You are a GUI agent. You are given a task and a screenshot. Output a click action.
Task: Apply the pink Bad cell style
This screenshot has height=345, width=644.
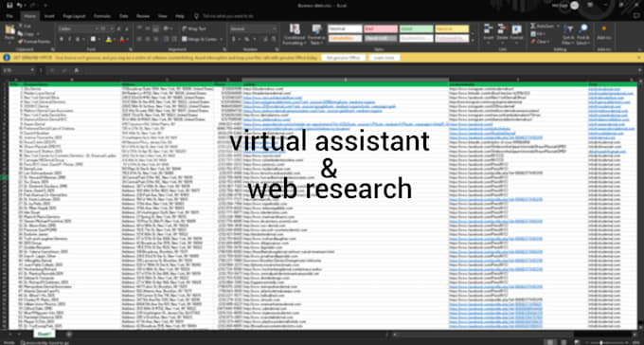[381, 28]
